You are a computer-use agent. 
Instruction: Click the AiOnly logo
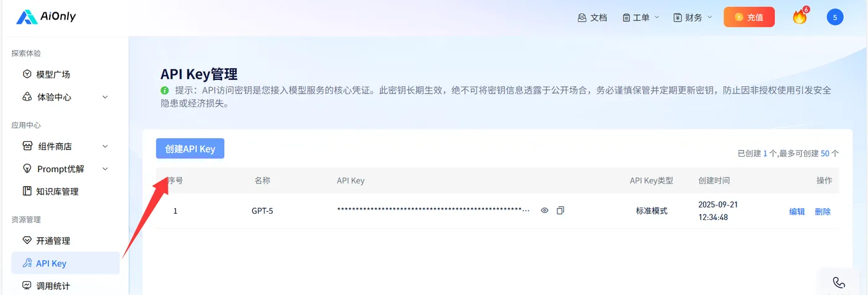[46, 17]
